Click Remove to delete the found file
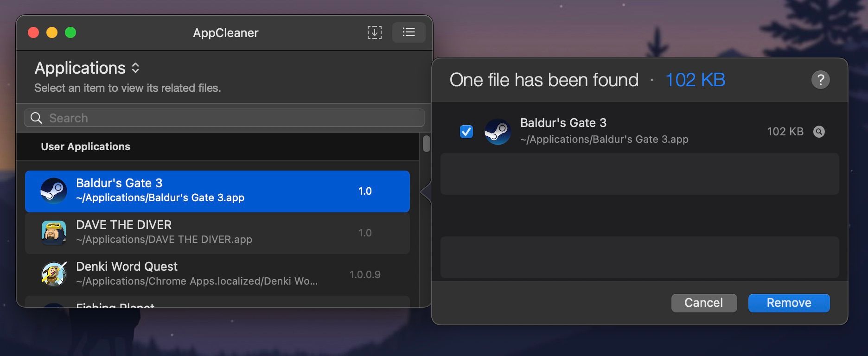This screenshot has height=356, width=868. (x=788, y=303)
